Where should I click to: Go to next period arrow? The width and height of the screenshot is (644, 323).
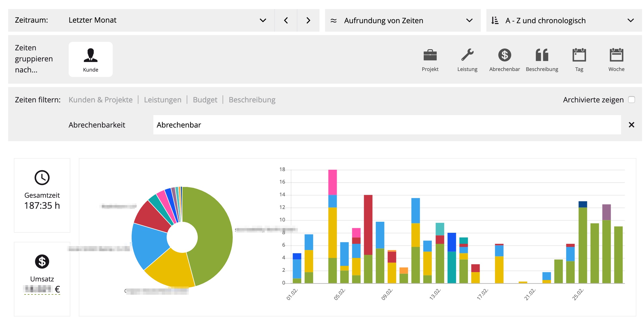(x=308, y=20)
